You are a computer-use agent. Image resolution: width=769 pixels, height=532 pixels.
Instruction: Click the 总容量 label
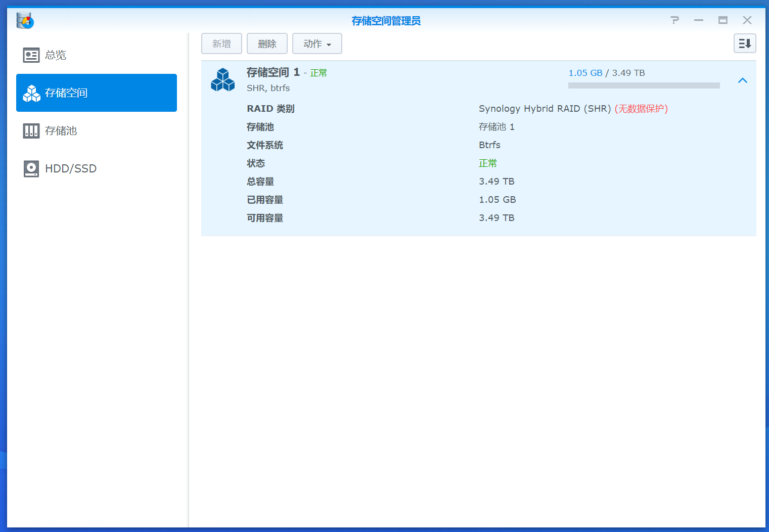pyautogui.click(x=260, y=182)
